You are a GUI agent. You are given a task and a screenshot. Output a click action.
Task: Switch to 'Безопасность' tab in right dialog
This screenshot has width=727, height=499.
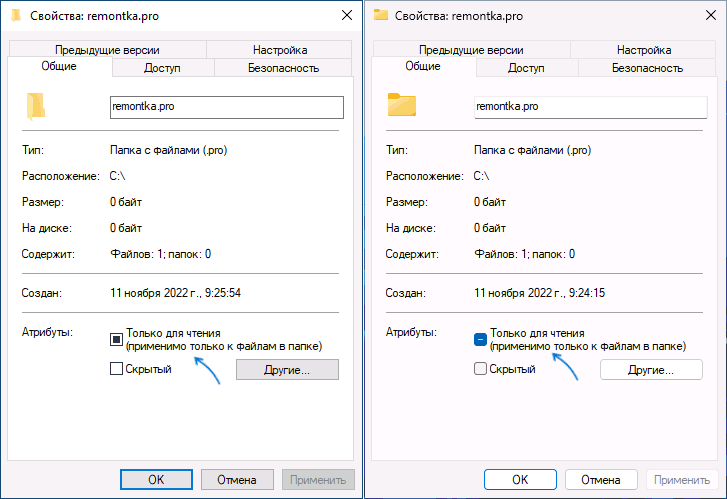point(647,68)
